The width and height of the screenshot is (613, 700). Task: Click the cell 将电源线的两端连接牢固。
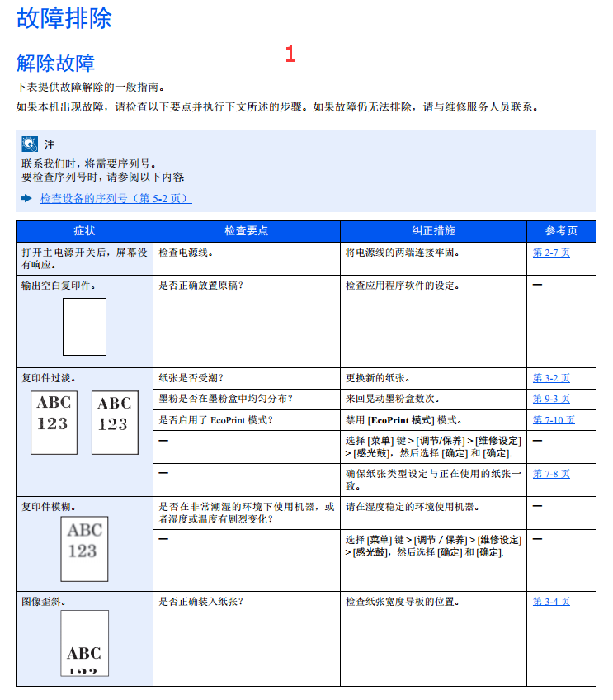click(x=433, y=259)
